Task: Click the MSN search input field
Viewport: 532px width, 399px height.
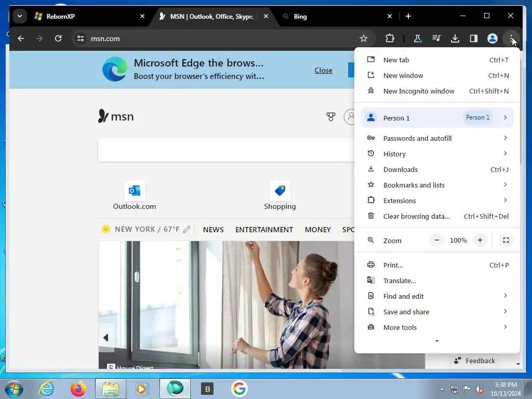Action: click(227, 150)
